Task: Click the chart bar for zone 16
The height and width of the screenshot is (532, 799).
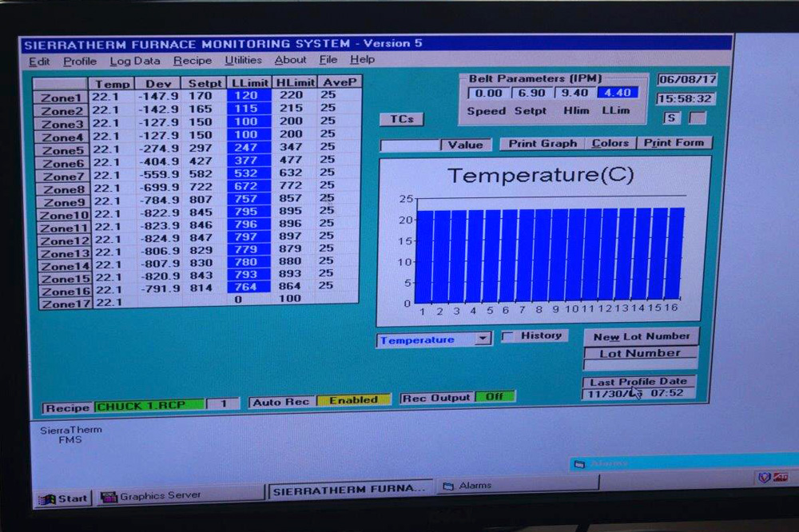Action: pos(676,253)
